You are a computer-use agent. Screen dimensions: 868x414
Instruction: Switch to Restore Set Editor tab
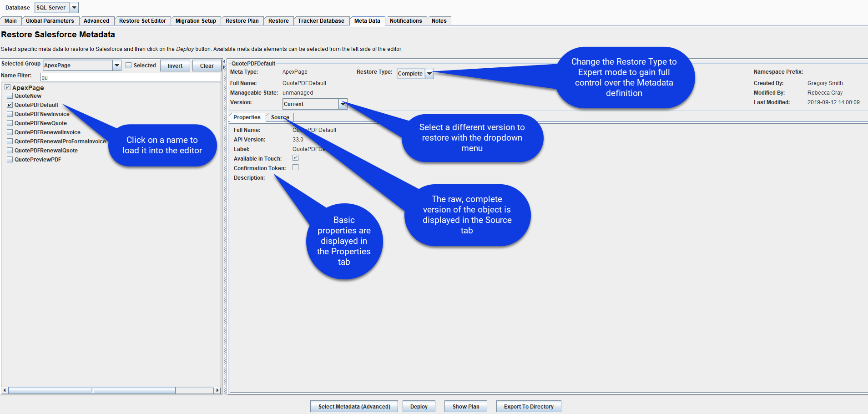point(142,21)
